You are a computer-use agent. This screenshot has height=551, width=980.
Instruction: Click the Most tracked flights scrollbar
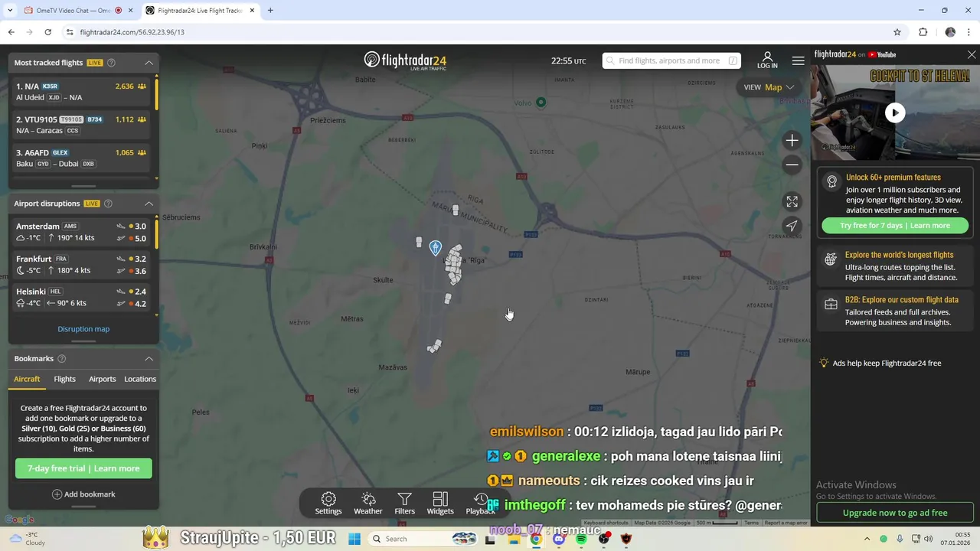coord(157,93)
